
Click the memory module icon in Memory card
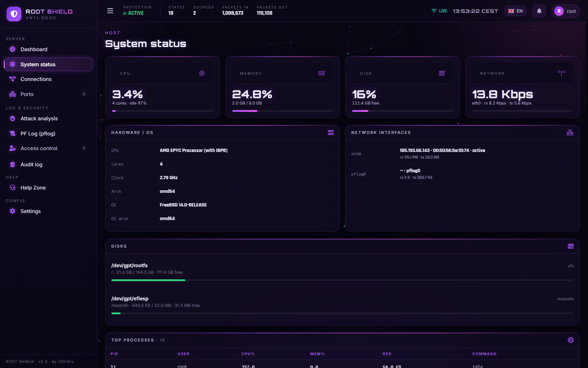tap(322, 73)
